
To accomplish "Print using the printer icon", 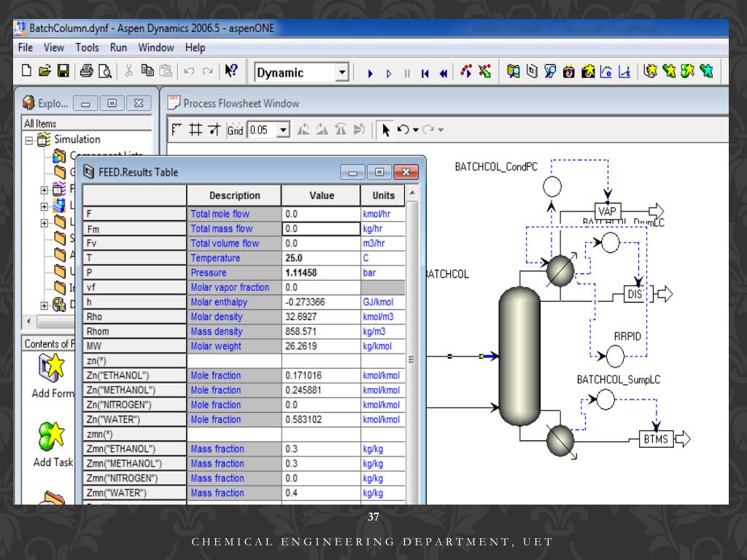I will click(86, 71).
